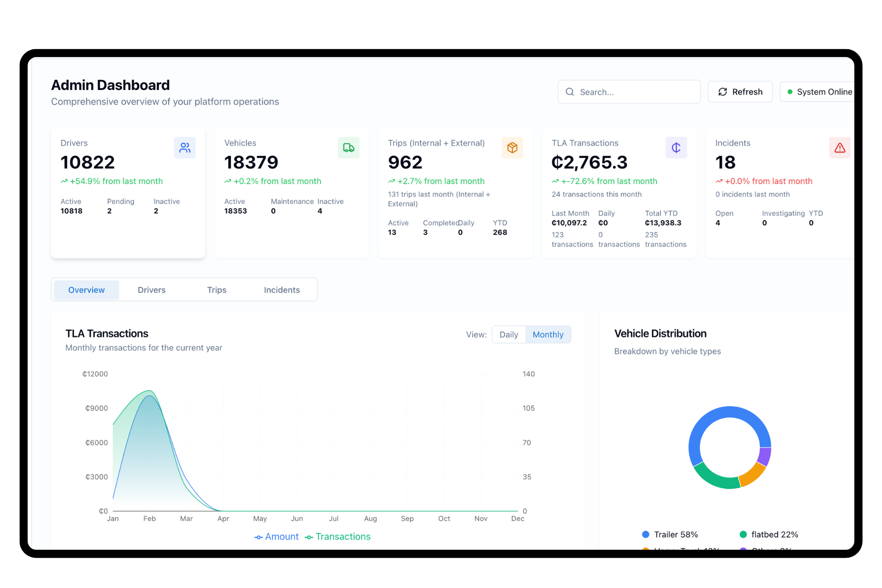Click the Trips package icon
This screenshot has height=588, width=882.
point(512,147)
